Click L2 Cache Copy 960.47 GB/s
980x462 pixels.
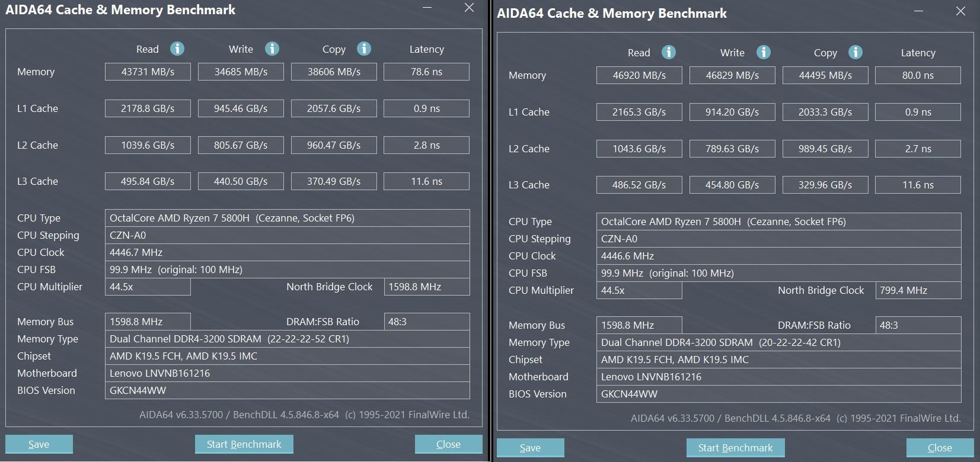334,145
